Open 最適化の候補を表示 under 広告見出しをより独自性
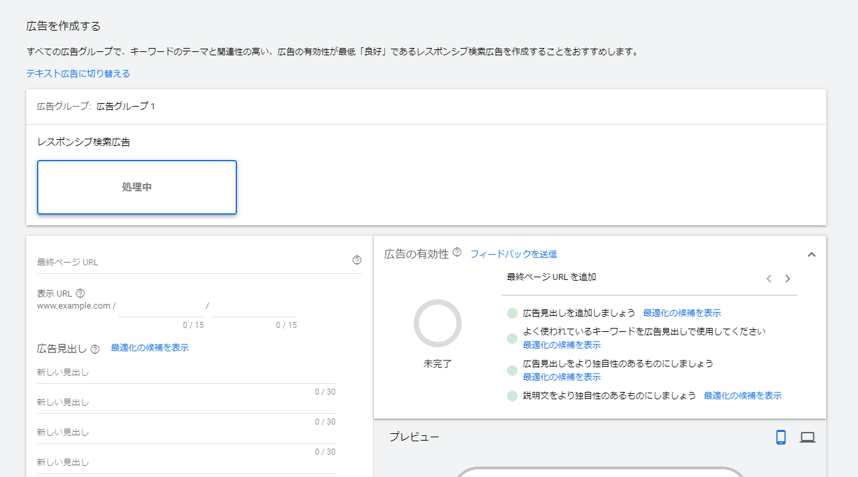The height and width of the screenshot is (477, 858). click(x=561, y=377)
